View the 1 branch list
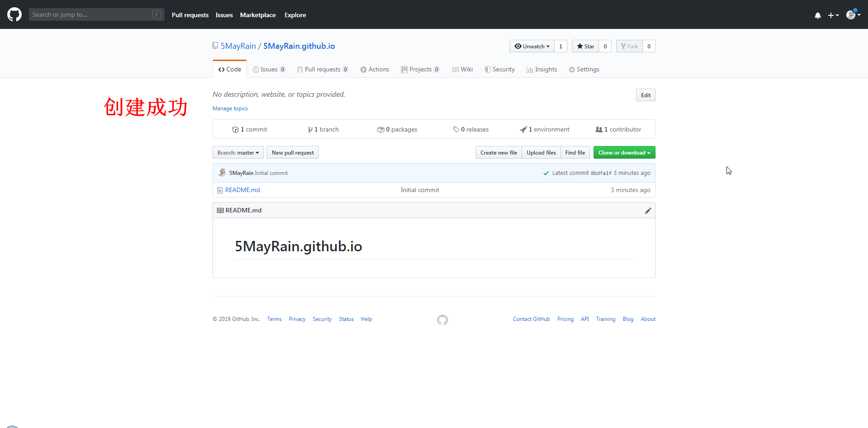This screenshot has height=428, width=868. pos(323,129)
